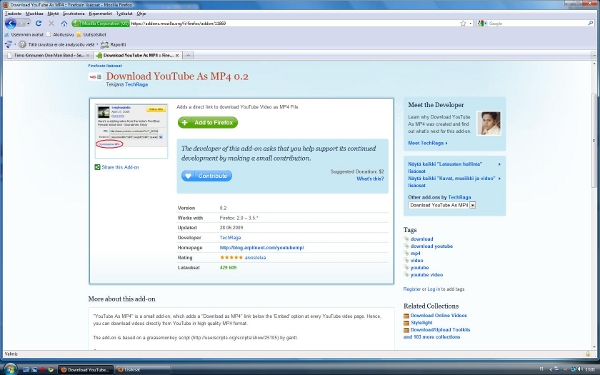Click the Add to Firefox button
The width and height of the screenshot is (600, 375).
[x=208, y=122]
